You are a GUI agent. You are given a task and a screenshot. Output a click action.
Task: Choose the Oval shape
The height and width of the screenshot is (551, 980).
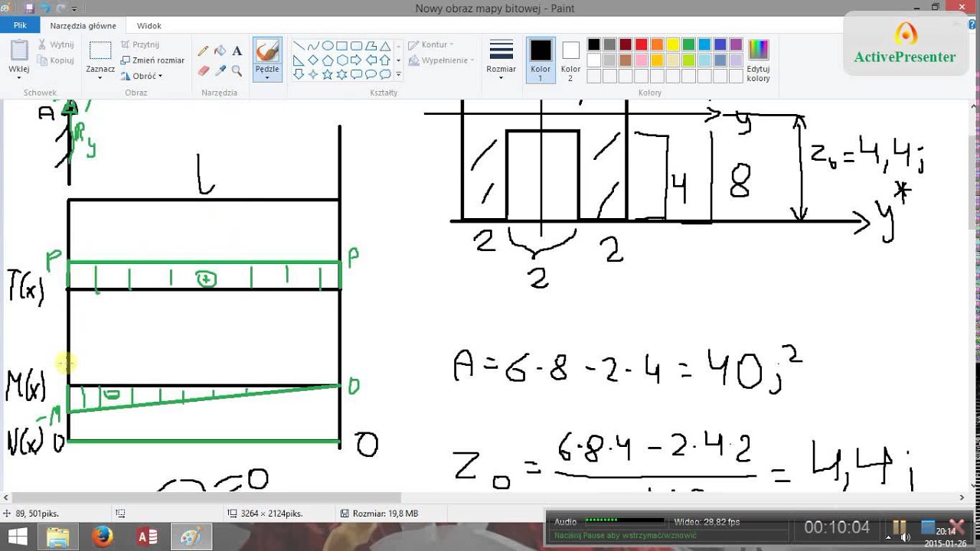[327, 45]
